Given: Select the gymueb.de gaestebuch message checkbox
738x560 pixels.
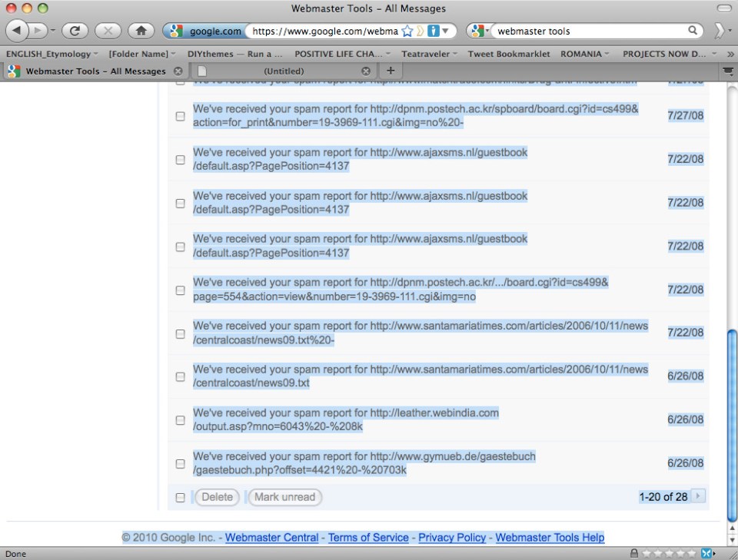Looking at the screenshot, I should pos(180,464).
